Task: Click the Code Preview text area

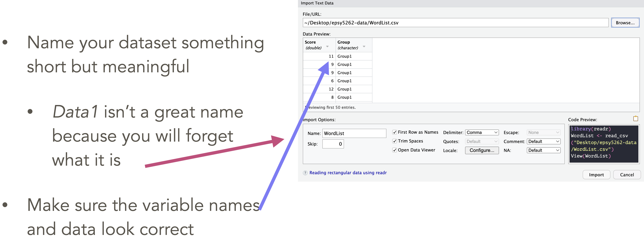Action: [604, 144]
